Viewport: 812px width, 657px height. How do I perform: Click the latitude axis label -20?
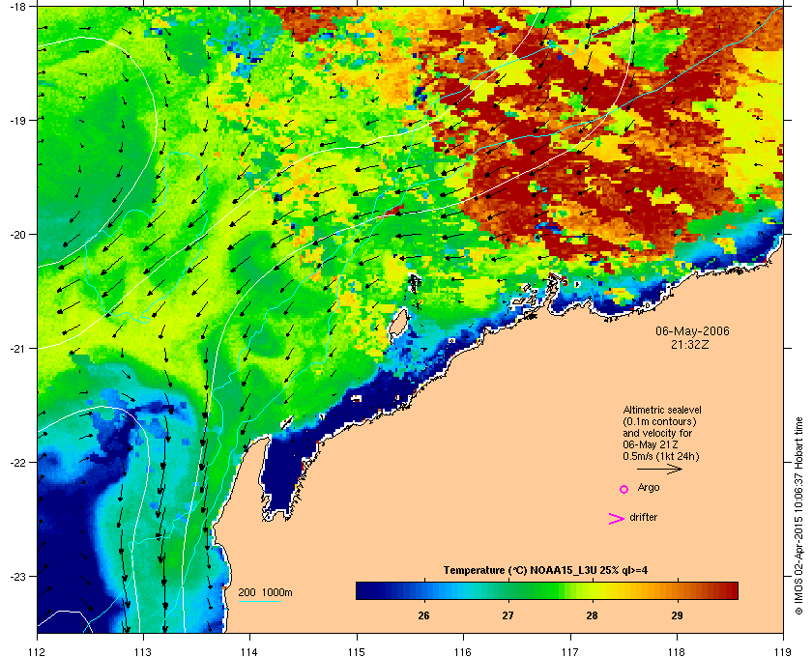point(17,235)
